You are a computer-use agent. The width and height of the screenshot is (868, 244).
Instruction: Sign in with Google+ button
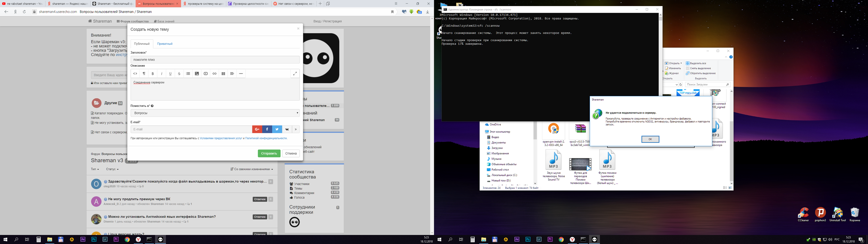[257, 129]
